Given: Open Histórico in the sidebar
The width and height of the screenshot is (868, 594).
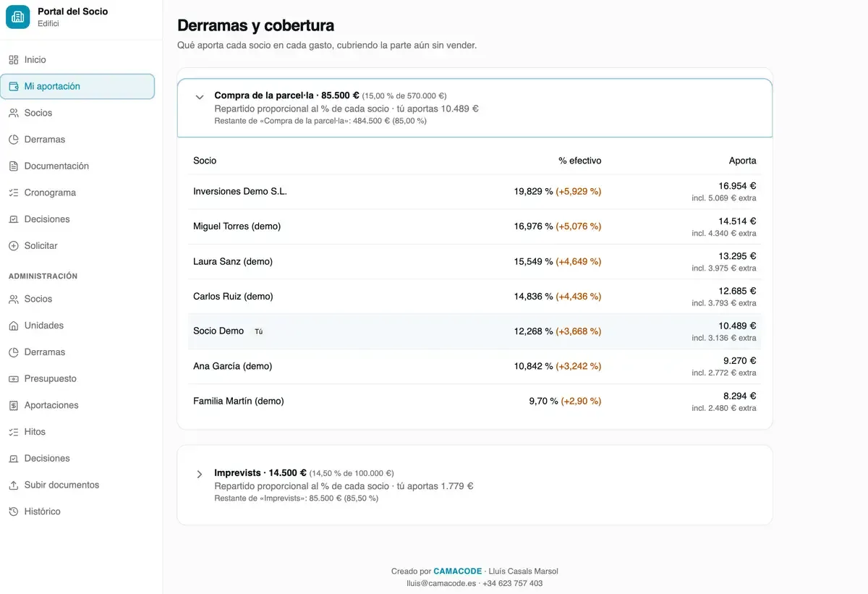Looking at the screenshot, I should click(x=77, y=512).
